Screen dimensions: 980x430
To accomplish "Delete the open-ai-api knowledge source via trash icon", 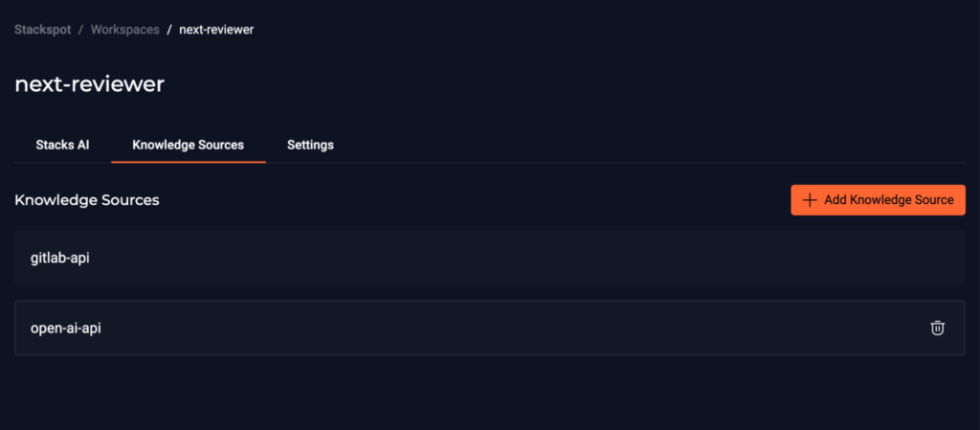I will pyautogui.click(x=937, y=328).
